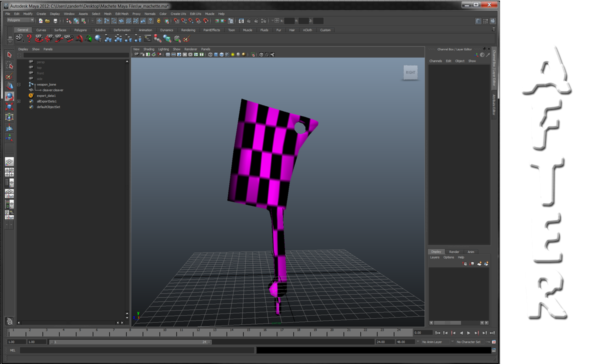The image size is (600, 364).
Task: Expand the allExportSets1 node
Action: (18, 101)
